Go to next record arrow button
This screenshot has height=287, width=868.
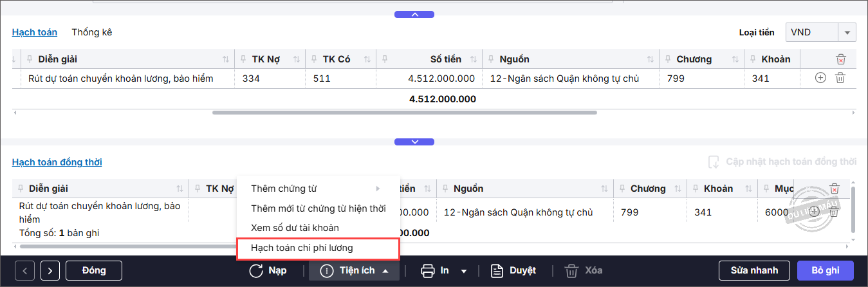click(x=50, y=271)
